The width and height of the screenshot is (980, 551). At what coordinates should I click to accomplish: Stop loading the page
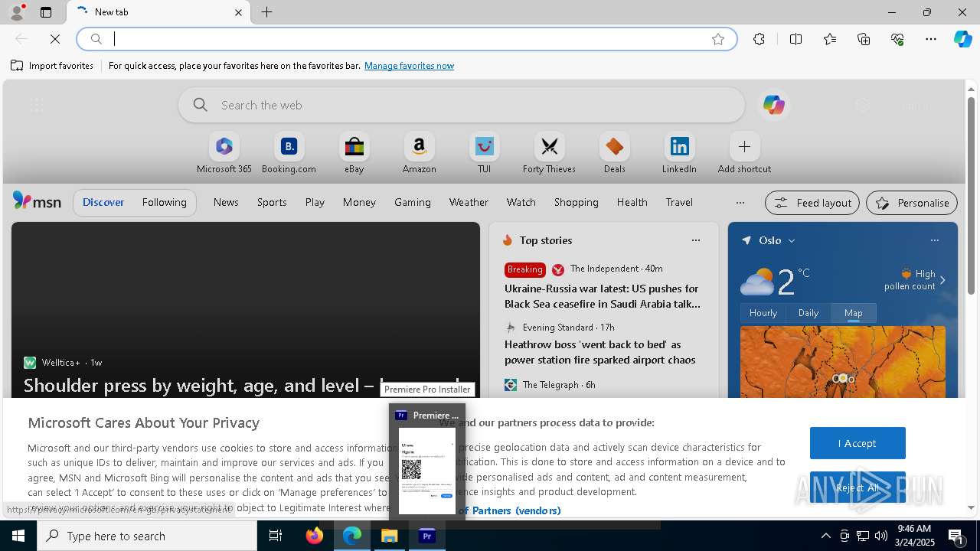click(x=55, y=38)
